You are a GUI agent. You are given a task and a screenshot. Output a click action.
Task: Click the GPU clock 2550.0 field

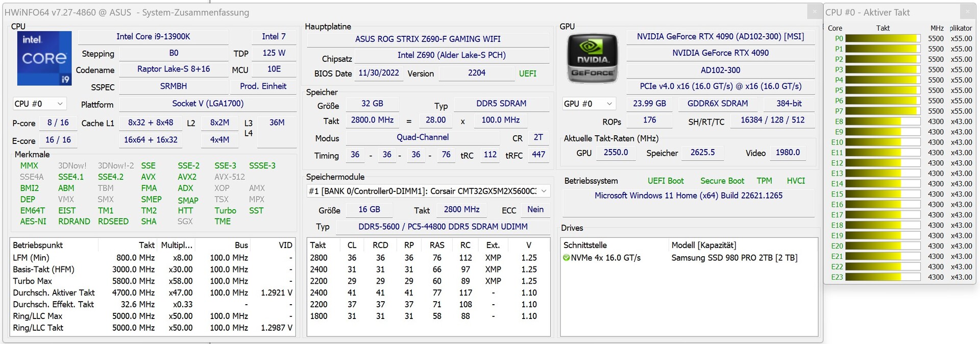(616, 153)
